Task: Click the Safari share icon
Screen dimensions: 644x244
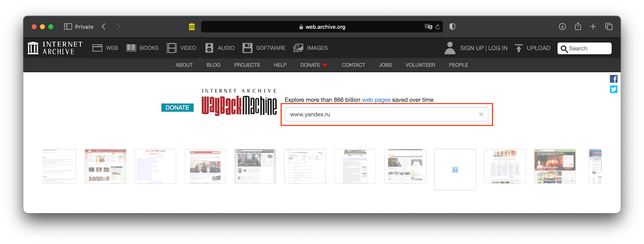Action: coord(578,27)
